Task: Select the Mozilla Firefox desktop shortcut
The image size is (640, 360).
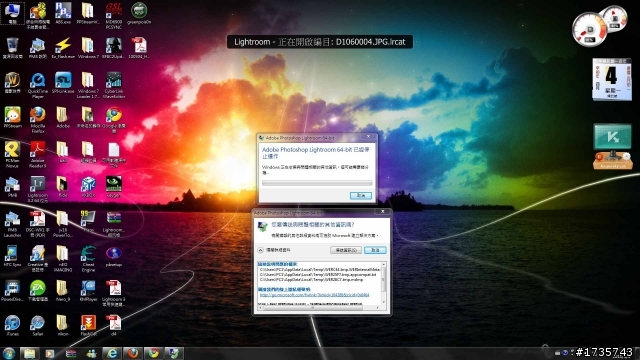Action: (38, 120)
